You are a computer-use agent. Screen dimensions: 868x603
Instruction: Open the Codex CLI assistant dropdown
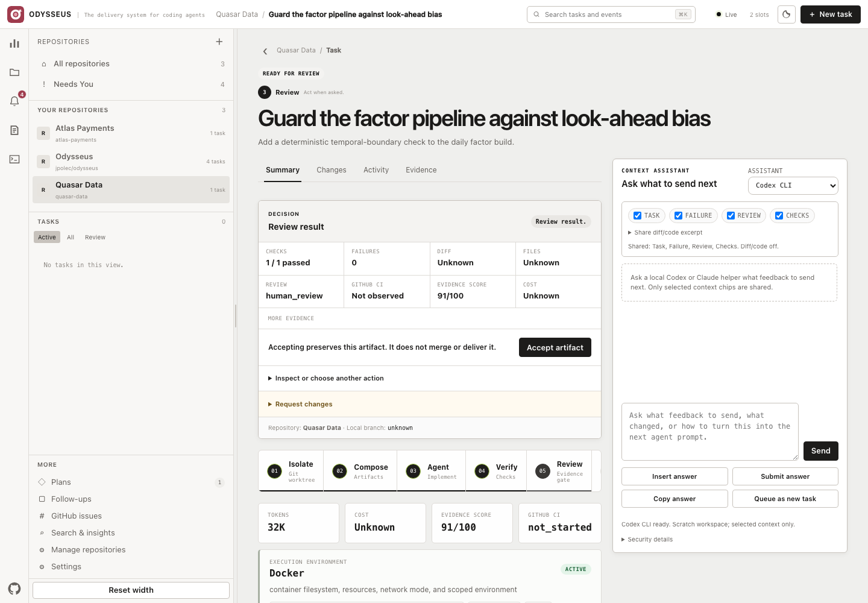[793, 186]
